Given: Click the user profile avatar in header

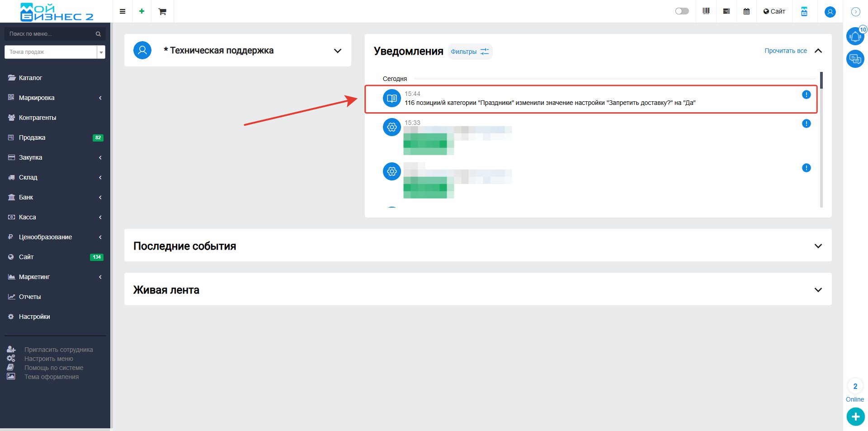Looking at the screenshot, I should point(830,12).
